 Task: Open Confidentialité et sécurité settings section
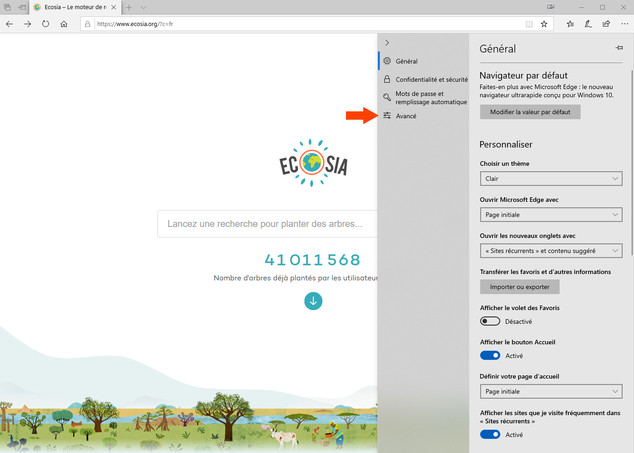tap(431, 79)
